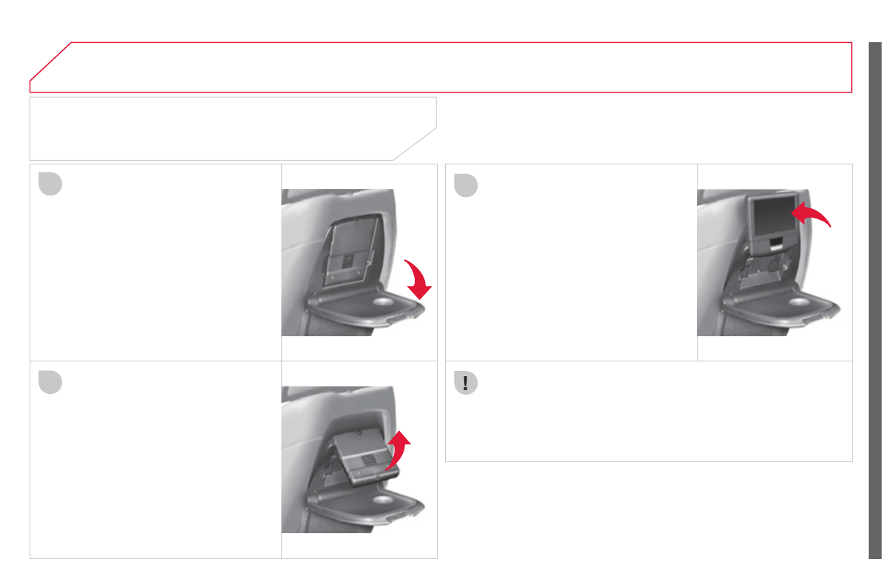
Task: Select the gray step bullet in the top-right panel
Action: coord(466,185)
